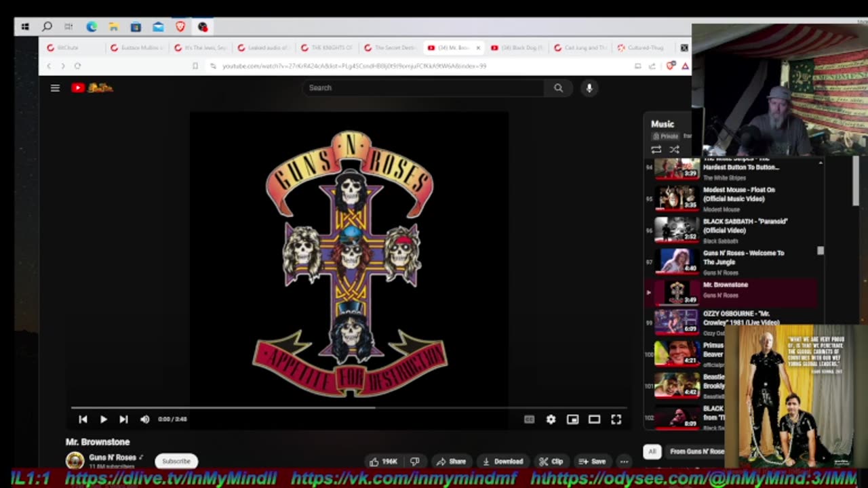The width and height of the screenshot is (868, 488).
Task: Switch to the BitChute tab
Action: (x=73, y=48)
